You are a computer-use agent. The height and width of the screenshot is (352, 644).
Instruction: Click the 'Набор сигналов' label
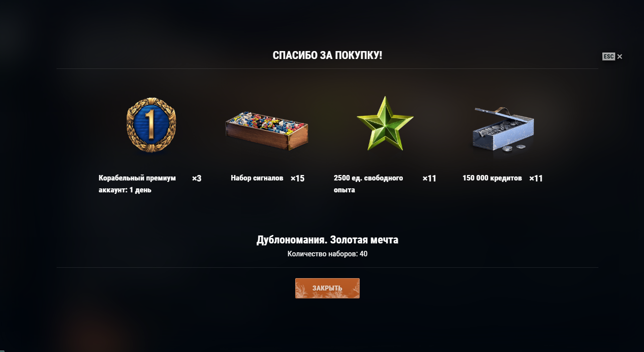[257, 178]
